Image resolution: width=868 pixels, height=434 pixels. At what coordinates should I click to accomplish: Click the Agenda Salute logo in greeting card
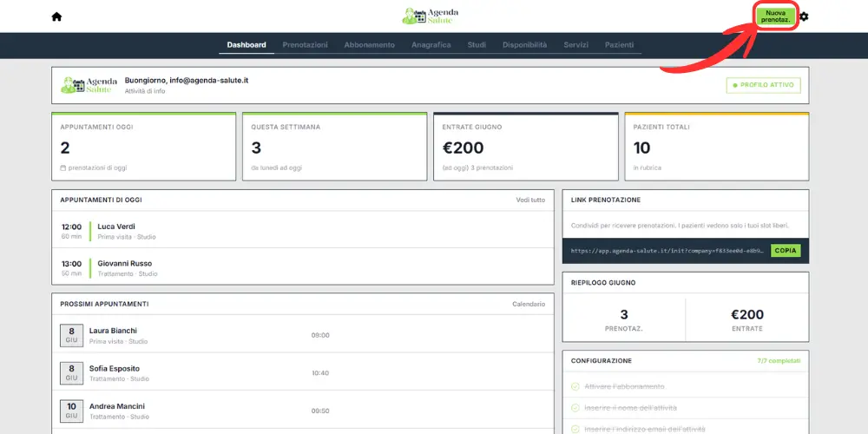click(x=89, y=85)
